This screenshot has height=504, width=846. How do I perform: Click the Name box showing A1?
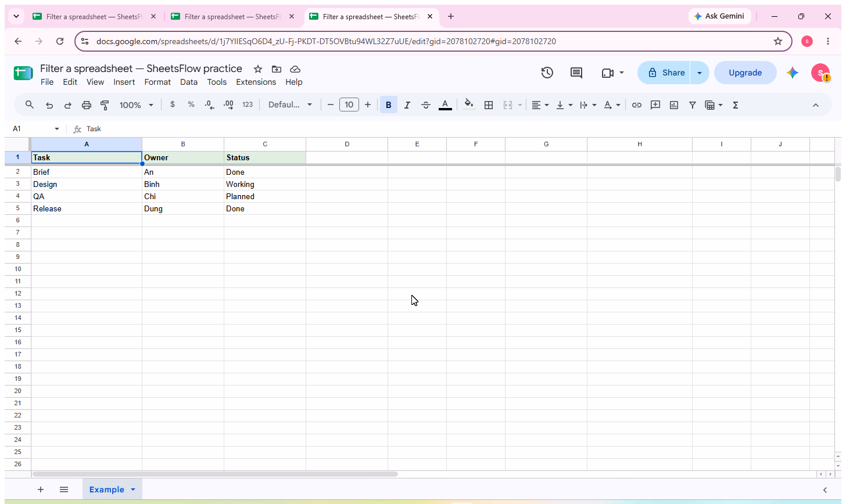coord(36,129)
